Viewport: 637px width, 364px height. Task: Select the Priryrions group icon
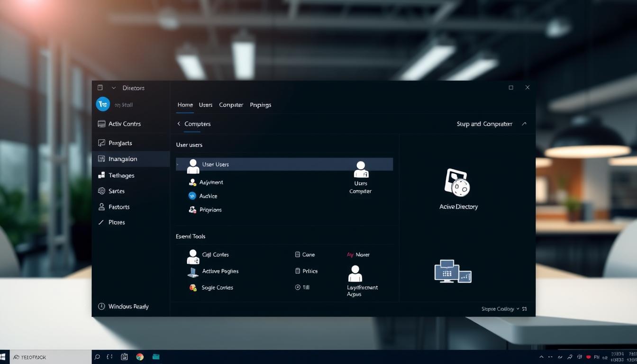(x=192, y=209)
